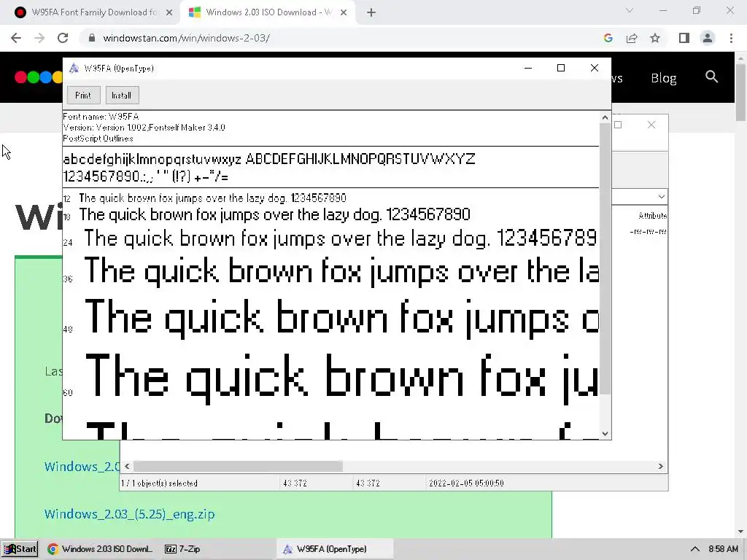Open a new browser tab
The image size is (747, 560).
(371, 13)
